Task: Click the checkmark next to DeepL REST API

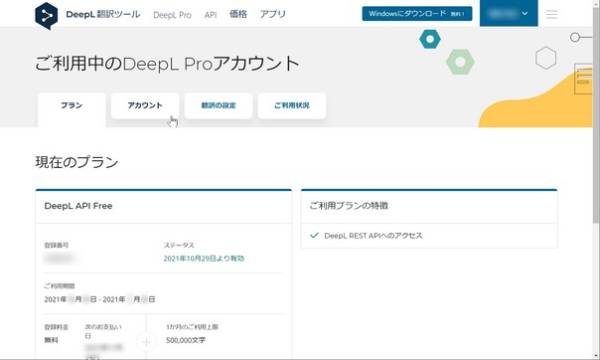Action: [314, 235]
